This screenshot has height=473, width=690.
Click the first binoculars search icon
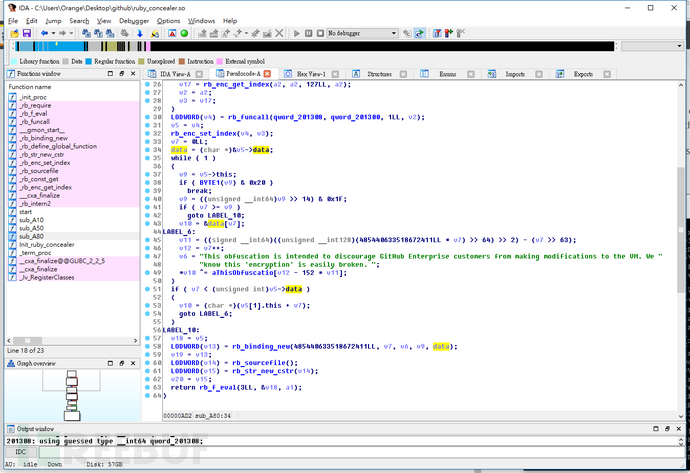(x=86, y=33)
